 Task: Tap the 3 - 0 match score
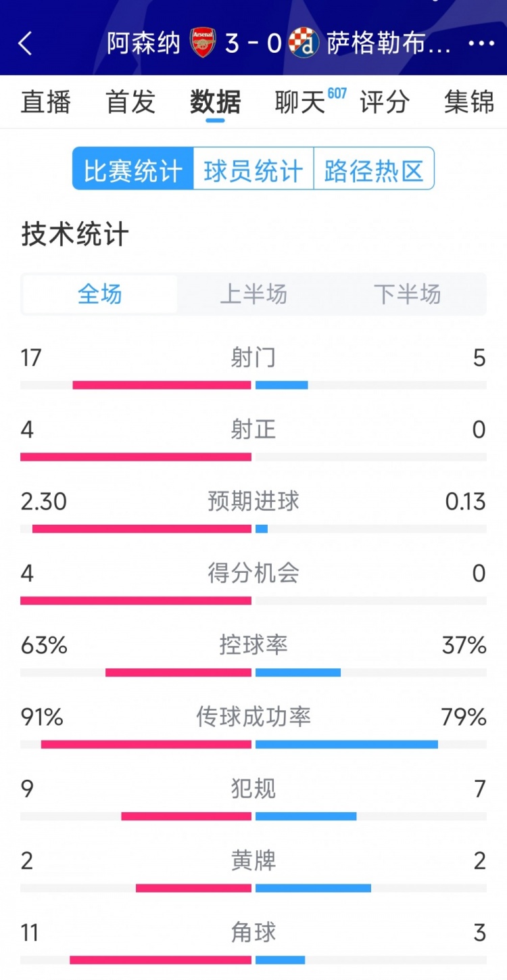(x=253, y=43)
